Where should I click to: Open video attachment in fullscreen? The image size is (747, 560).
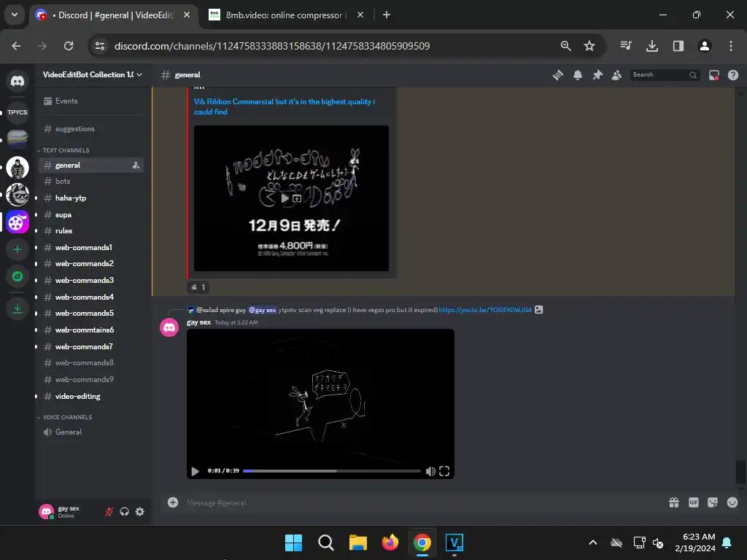444,472
